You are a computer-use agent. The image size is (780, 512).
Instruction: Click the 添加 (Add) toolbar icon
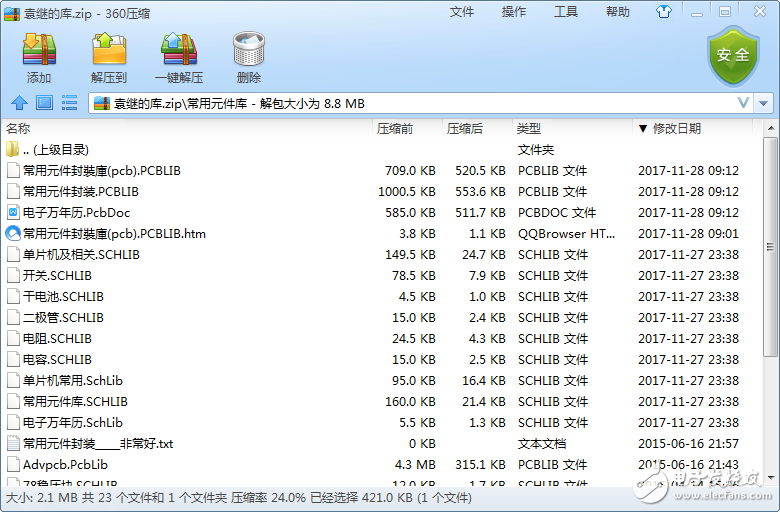[39, 58]
